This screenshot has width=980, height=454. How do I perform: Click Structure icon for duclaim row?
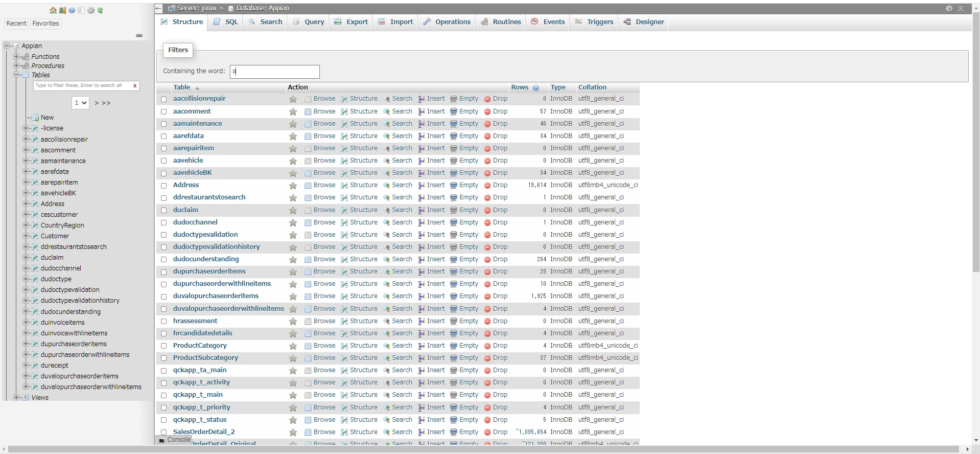click(344, 210)
